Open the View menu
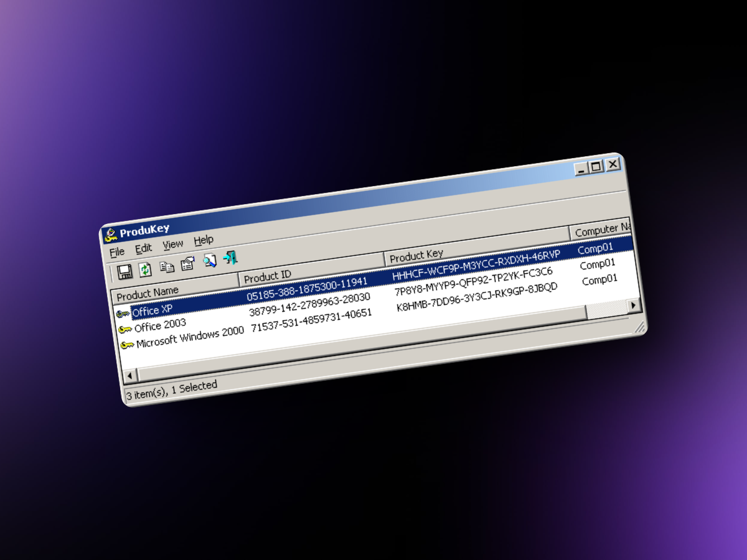The image size is (747, 560). pyautogui.click(x=173, y=245)
